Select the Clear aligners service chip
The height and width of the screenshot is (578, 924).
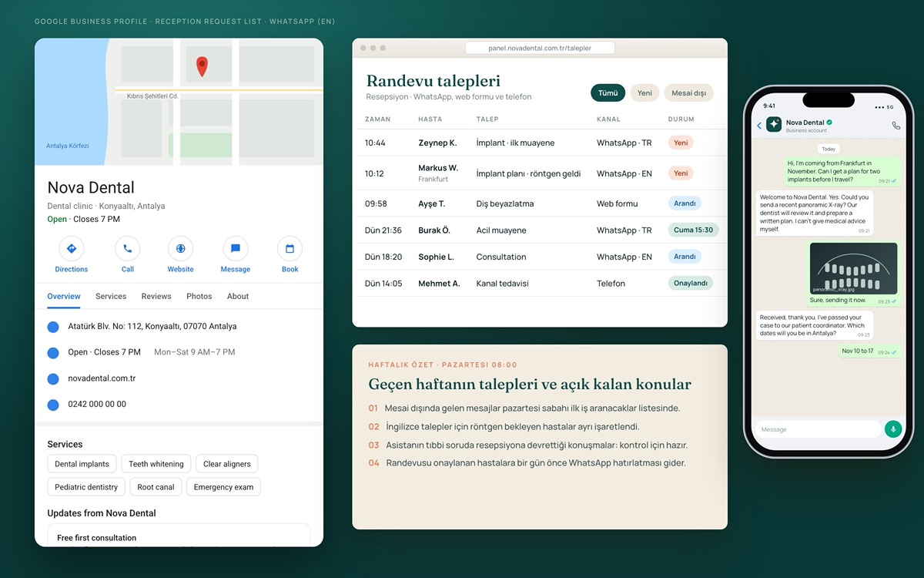(x=226, y=464)
